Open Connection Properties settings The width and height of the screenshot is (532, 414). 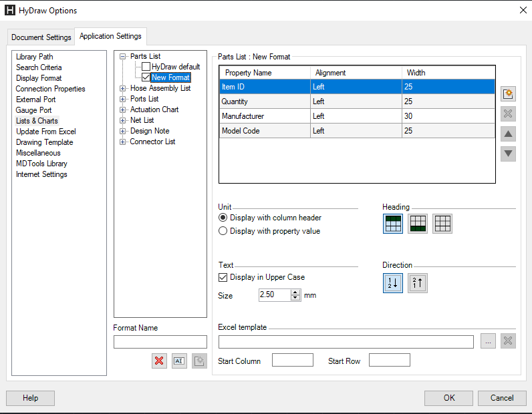click(x=50, y=89)
